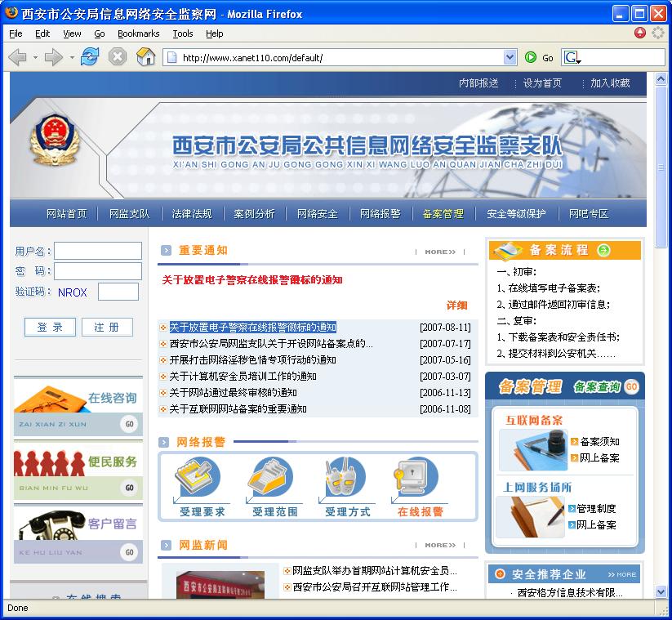
Task: Open the 2007-07-17 notice about 网站备案点
Action: pyautogui.click(x=271, y=344)
